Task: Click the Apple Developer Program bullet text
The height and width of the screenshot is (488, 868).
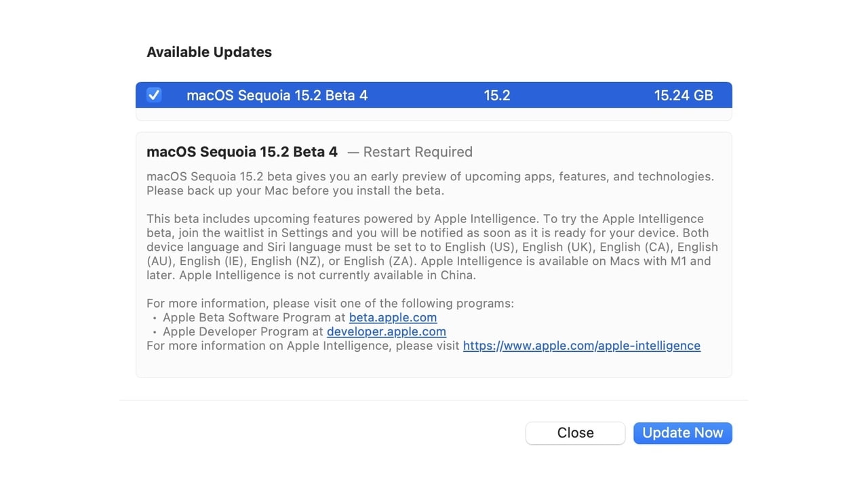Action: click(x=243, y=331)
